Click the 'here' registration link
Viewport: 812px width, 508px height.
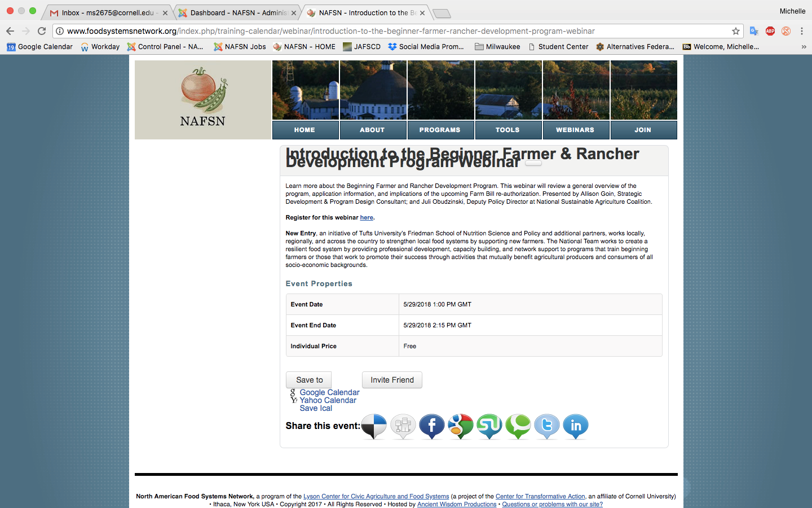pyautogui.click(x=367, y=217)
